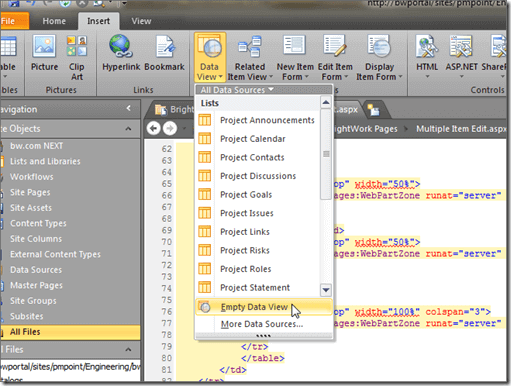Screen dimensions: 511x386
Task: Switch to the View ribbon tab
Action: pos(141,21)
